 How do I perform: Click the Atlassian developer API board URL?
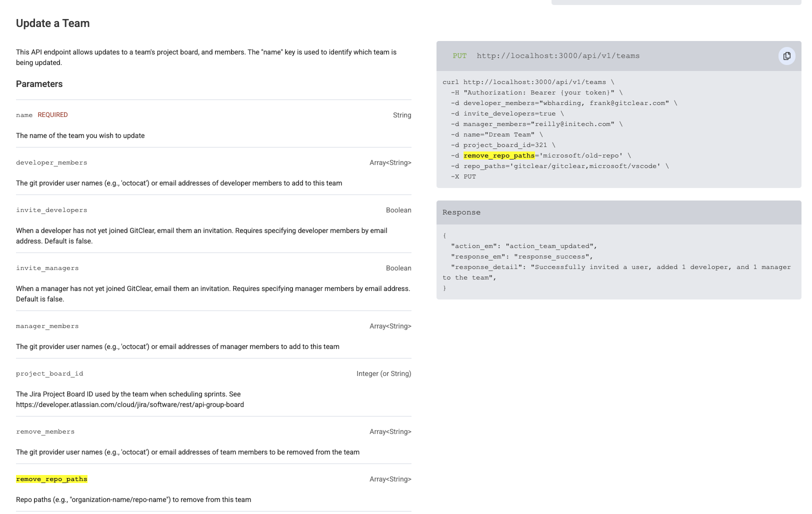coord(130,404)
